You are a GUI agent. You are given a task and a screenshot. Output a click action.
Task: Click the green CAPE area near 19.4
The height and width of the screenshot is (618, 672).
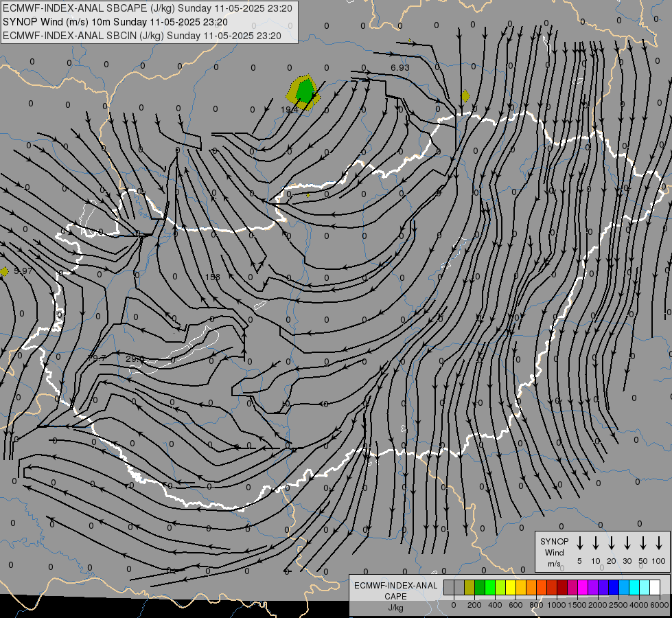pos(305,91)
